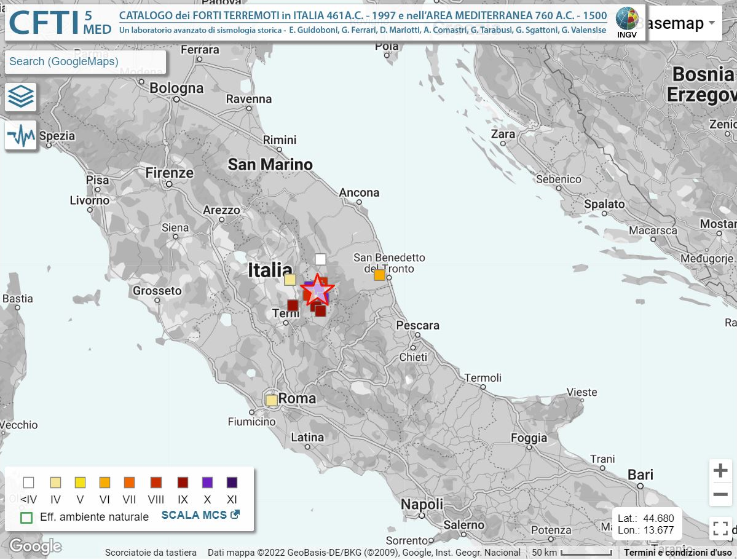Click the dark red marker above Terni
Viewport: 737px width, 560px height.
coord(293,305)
